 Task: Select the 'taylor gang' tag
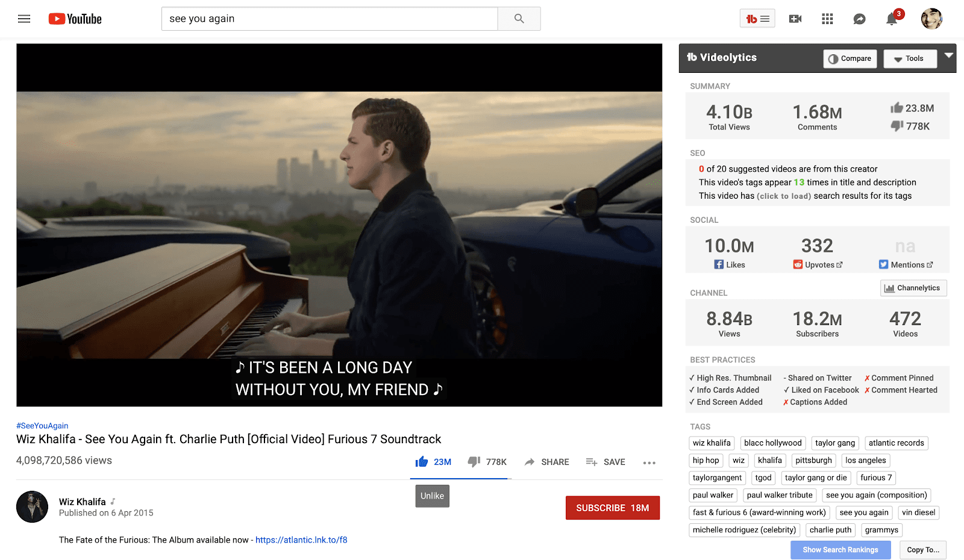(x=835, y=443)
